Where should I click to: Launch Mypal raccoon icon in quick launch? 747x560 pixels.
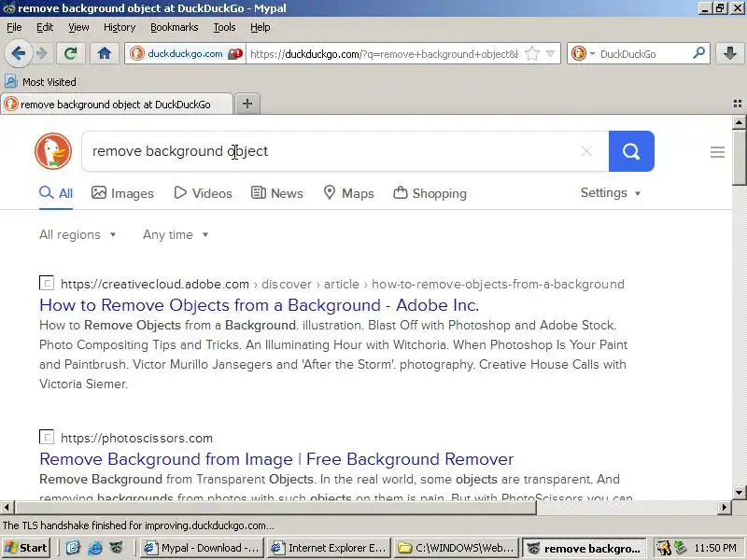point(116,548)
